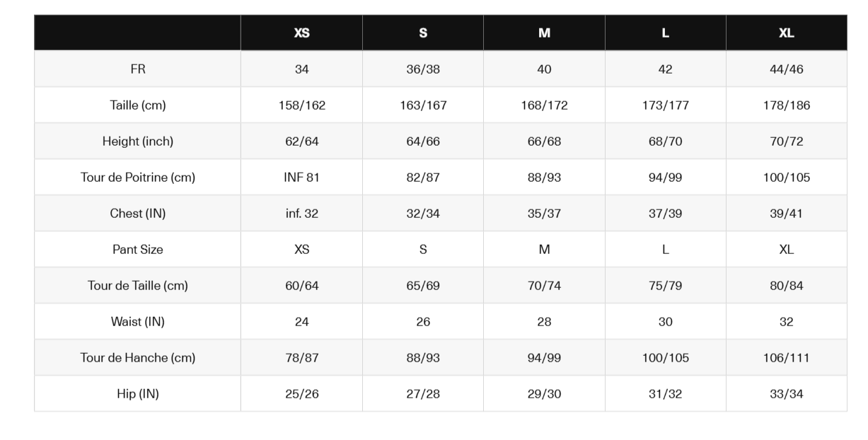Click the inf. 32 chest cell
Viewport: 868px width, 440px height.
pos(301,214)
